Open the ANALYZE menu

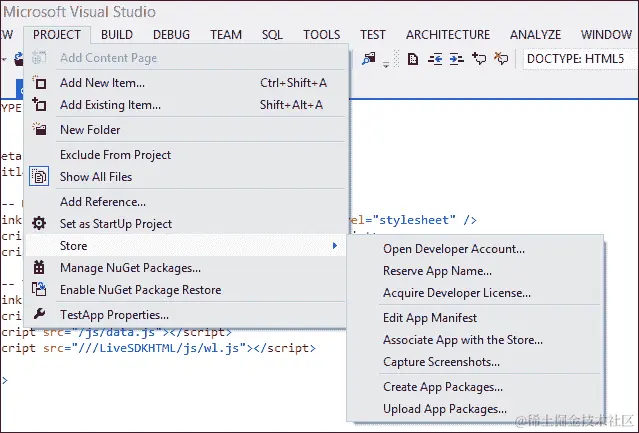point(535,35)
